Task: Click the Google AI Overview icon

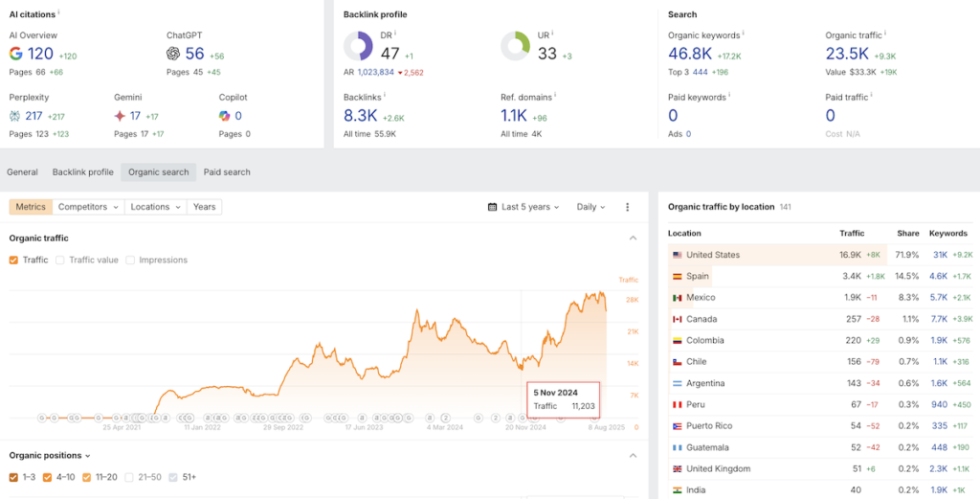Action: point(16,55)
